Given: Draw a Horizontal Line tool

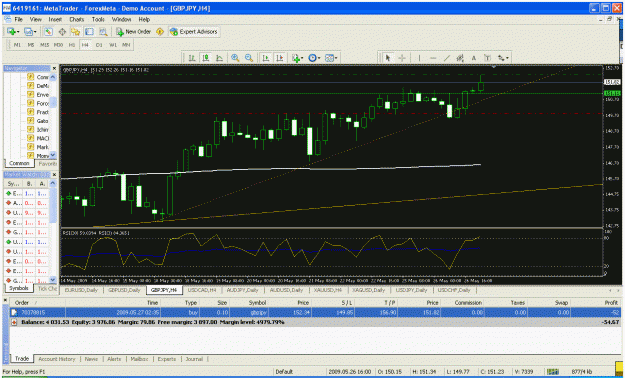Looking at the screenshot, I should [x=433, y=58].
